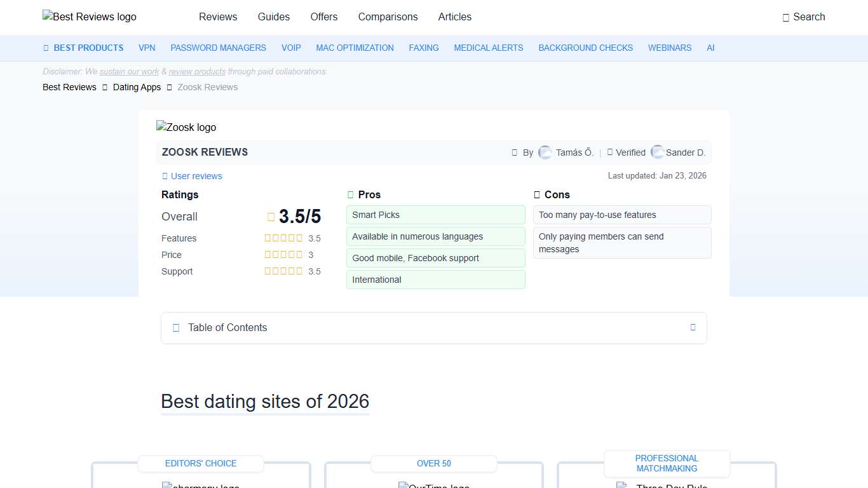Select the VPN category

pos(147,48)
